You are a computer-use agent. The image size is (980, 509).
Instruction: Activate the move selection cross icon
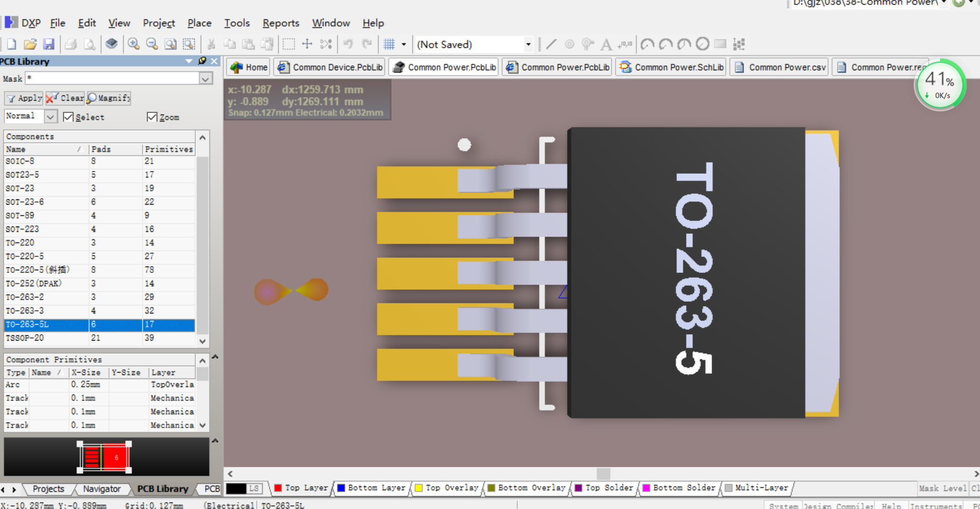pyautogui.click(x=307, y=44)
